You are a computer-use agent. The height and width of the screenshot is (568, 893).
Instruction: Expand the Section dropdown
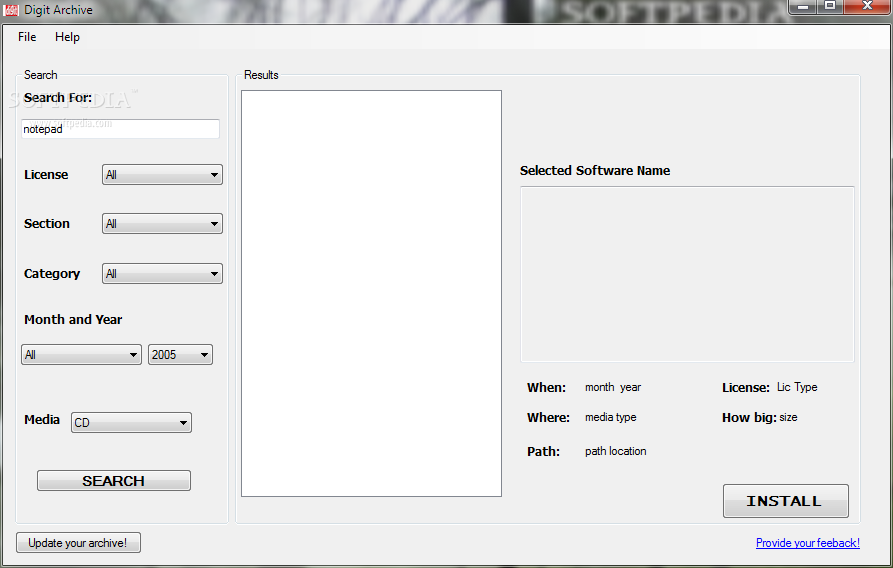162,224
